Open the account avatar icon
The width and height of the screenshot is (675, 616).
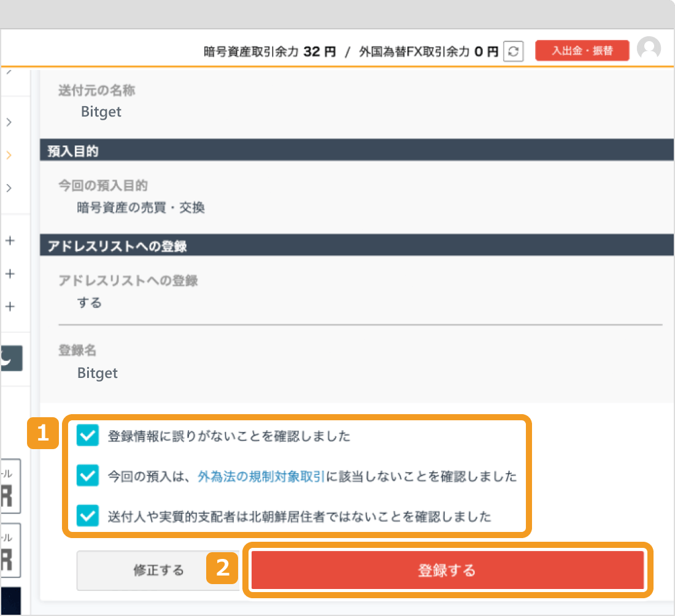click(x=649, y=49)
